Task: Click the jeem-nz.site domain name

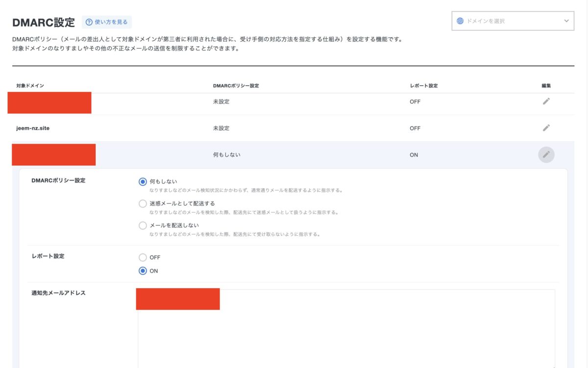Action: (33, 128)
